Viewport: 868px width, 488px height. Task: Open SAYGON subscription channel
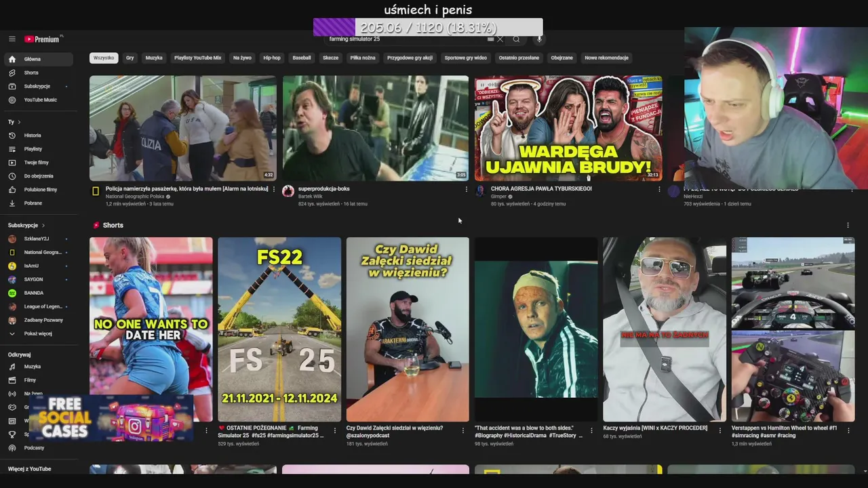[x=38, y=279]
